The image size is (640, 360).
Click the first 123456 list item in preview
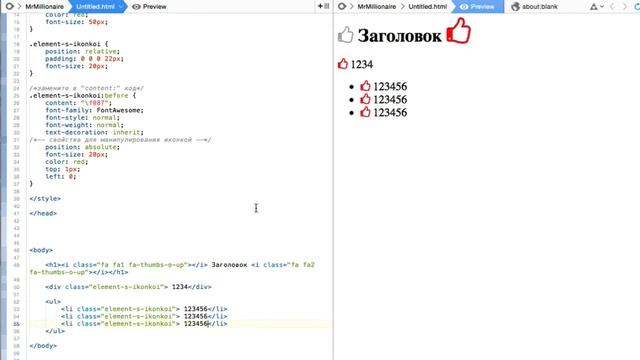click(x=390, y=87)
